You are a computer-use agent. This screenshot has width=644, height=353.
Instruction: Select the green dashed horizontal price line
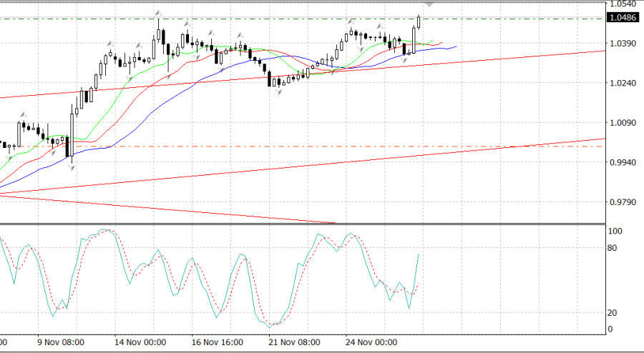(x=215, y=19)
